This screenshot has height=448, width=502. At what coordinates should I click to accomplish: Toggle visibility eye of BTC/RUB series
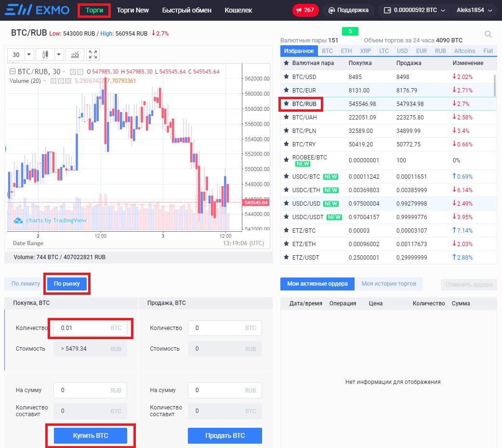tap(73, 72)
